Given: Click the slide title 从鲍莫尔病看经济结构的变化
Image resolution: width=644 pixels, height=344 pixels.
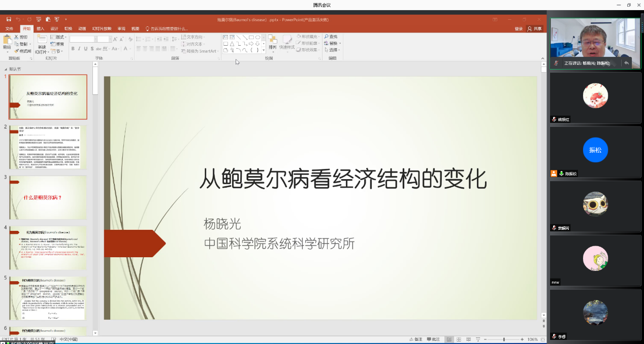Looking at the screenshot, I should coord(342,179).
